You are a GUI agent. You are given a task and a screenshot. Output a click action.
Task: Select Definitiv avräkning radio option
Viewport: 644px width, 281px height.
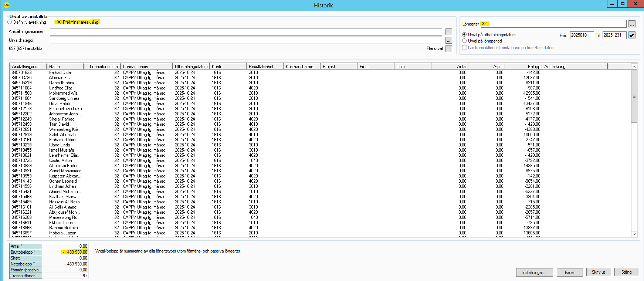tap(10, 22)
